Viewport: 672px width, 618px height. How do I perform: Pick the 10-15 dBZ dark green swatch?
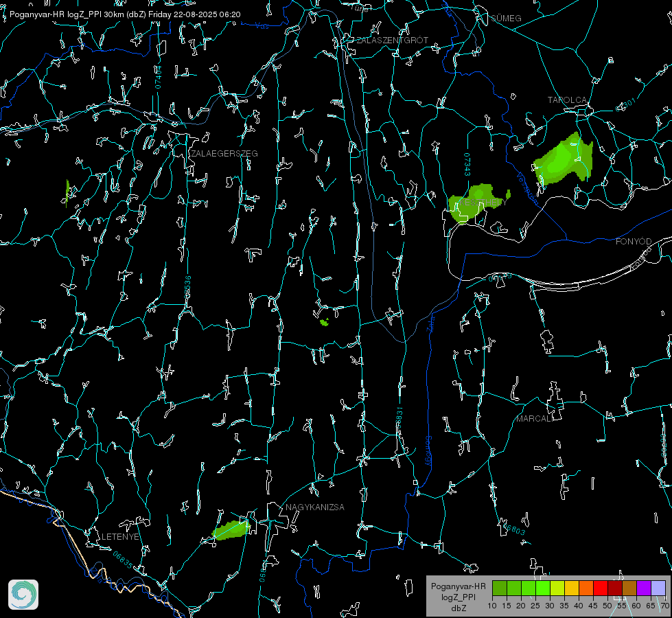pos(500,588)
